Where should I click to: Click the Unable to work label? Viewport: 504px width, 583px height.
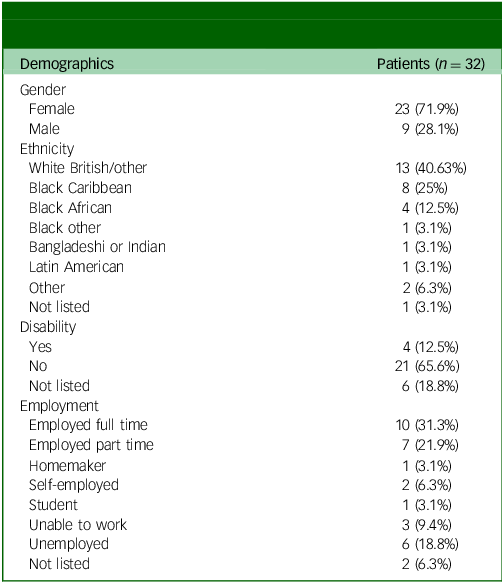[x=78, y=525]
